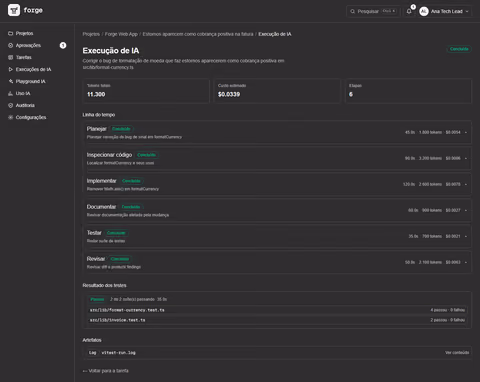Screen dimensions: 480x382
Task: Expand the Documentar step chevron
Action: 466,210
